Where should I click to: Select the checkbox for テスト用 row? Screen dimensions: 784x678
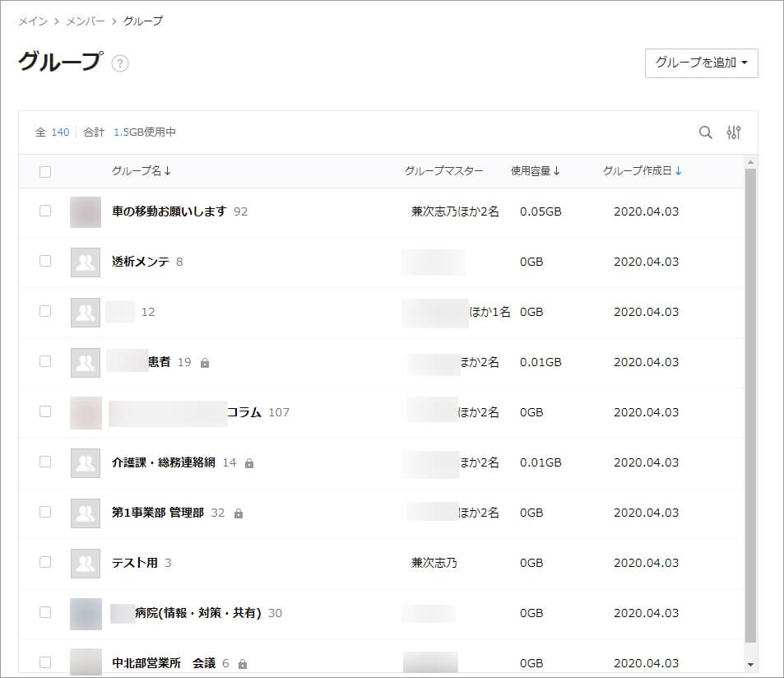(x=45, y=563)
